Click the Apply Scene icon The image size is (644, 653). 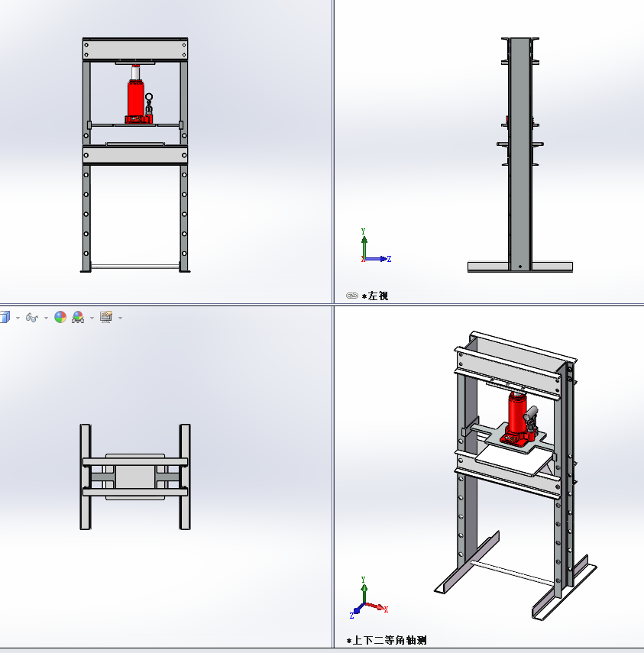coord(78,318)
